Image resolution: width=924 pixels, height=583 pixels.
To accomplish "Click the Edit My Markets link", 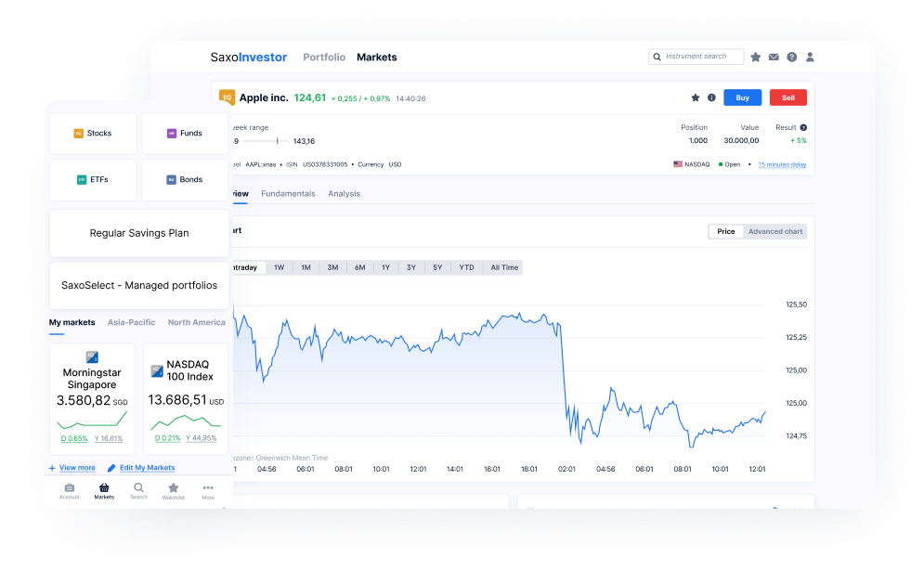I will [x=148, y=468].
